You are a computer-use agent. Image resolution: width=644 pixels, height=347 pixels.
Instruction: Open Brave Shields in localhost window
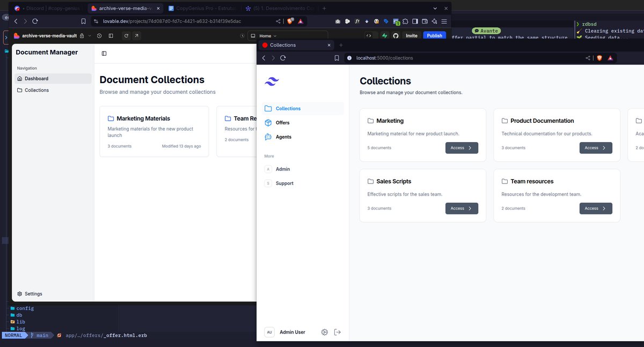pyautogui.click(x=599, y=58)
